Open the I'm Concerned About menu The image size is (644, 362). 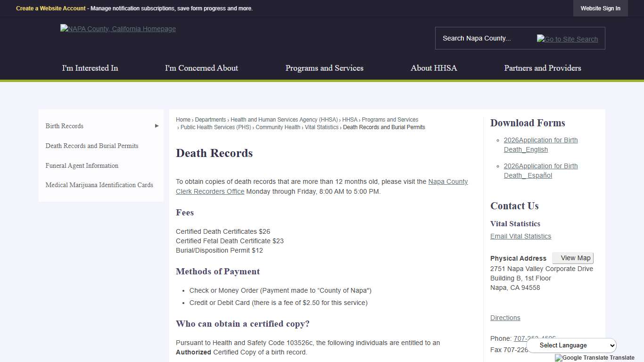201,68
